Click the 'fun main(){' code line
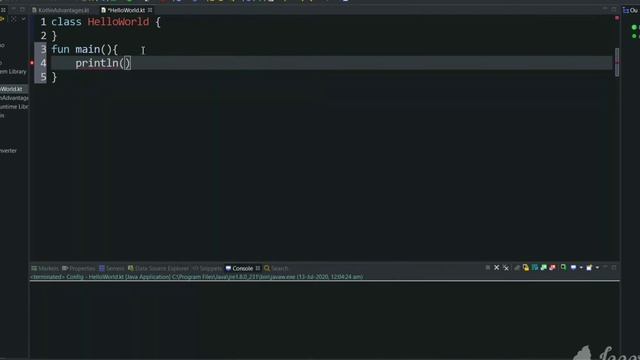 84,49
